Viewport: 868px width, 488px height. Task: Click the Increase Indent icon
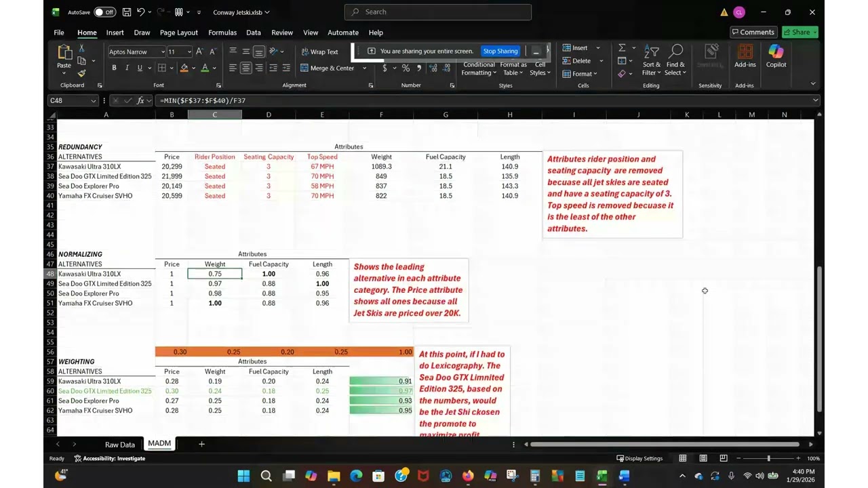285,68
